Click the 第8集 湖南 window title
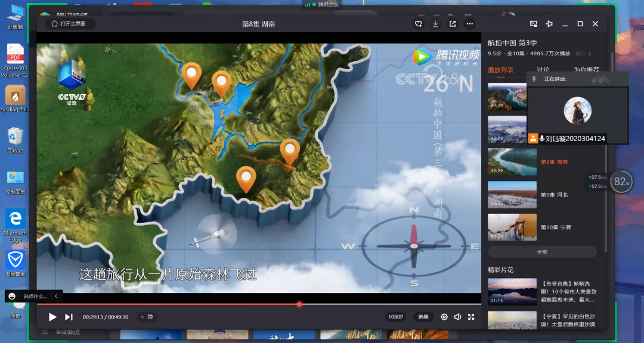Screen dimensions: 644x343 pos(258,24)
